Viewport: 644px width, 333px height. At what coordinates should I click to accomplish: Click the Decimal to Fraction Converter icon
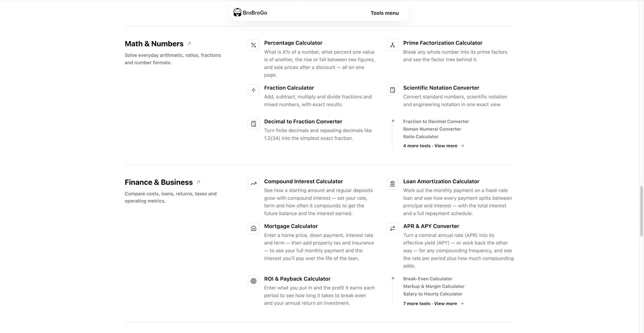click(x=254, y=124)
